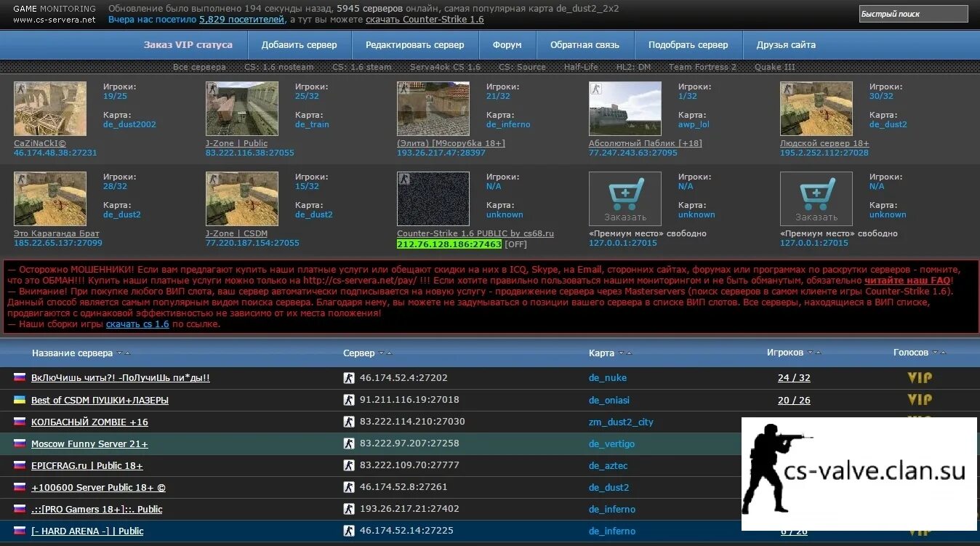Open Заказ VIP статуса menu item

pos(188,45)
